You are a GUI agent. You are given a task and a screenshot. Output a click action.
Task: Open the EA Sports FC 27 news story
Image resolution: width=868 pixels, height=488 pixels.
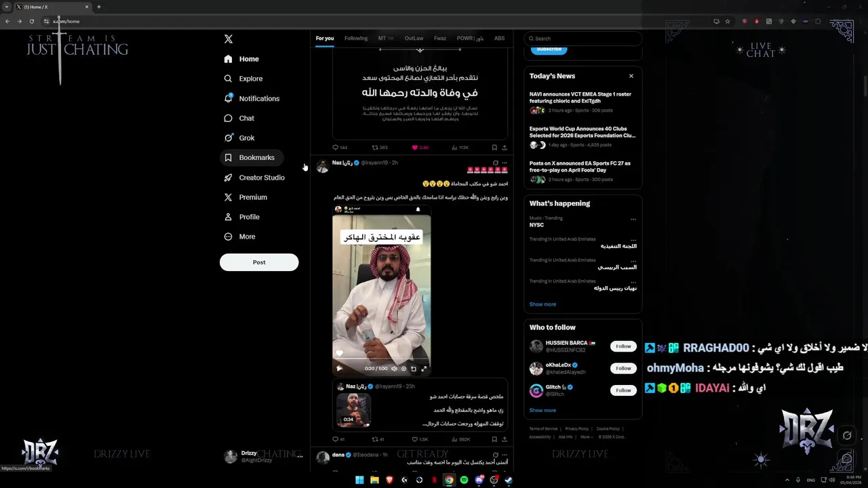coord(583,171)
